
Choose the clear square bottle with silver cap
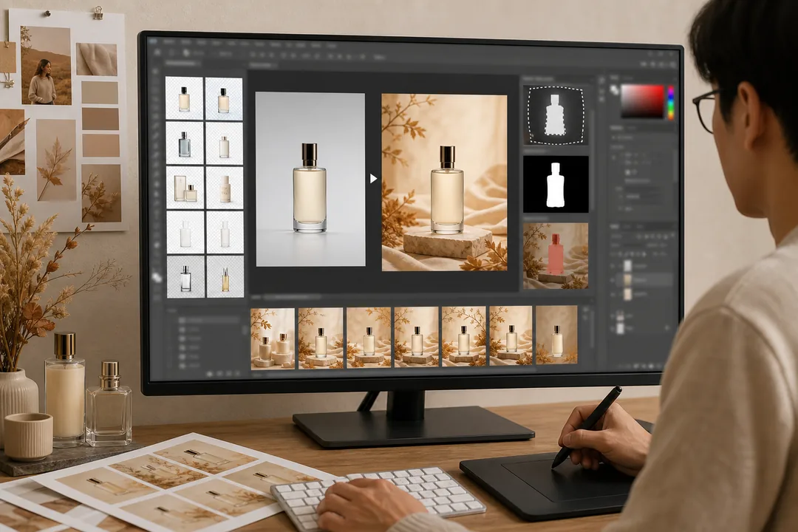click(x=185, y=276)
